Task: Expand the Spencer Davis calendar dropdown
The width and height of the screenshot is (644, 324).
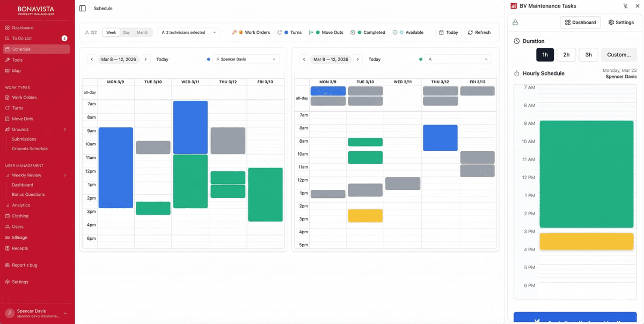Action: point(247,59)
